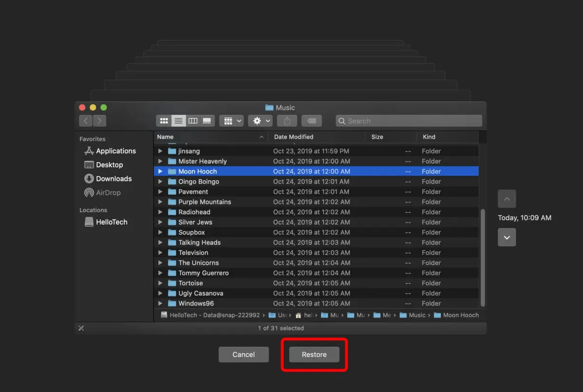Click the Share toolbar button
Screen dimensions: 583x392
[x=287, y=121]
